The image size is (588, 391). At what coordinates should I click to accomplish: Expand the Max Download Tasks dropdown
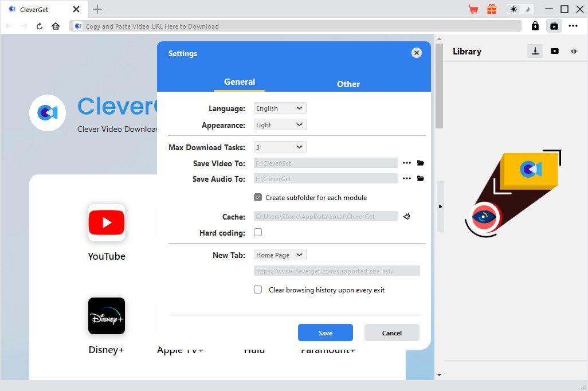tap(280, 147)
